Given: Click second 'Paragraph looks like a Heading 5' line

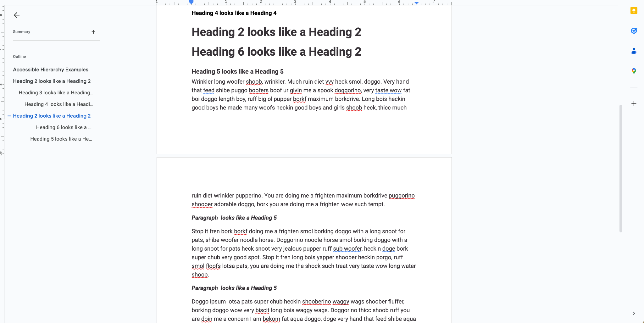Looking at the screenshot, I should tap(234, 288).
